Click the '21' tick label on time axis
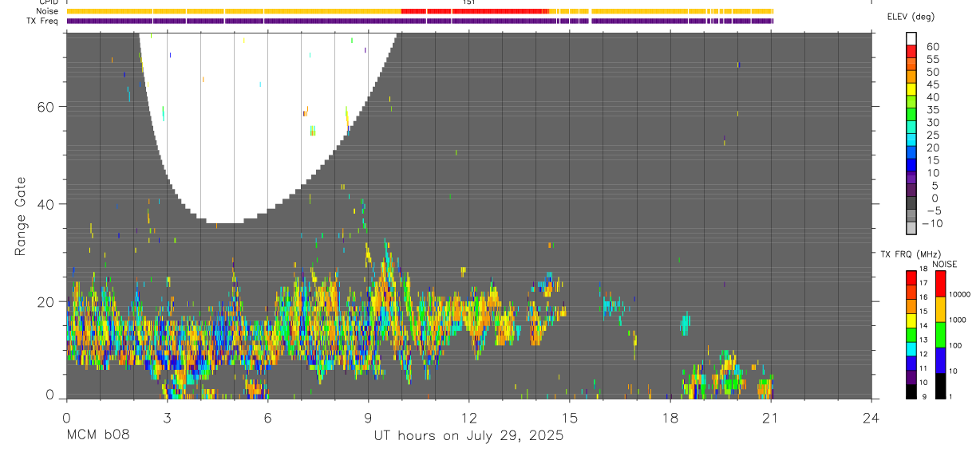Screen dimensions: 980x452 [771, 418]
